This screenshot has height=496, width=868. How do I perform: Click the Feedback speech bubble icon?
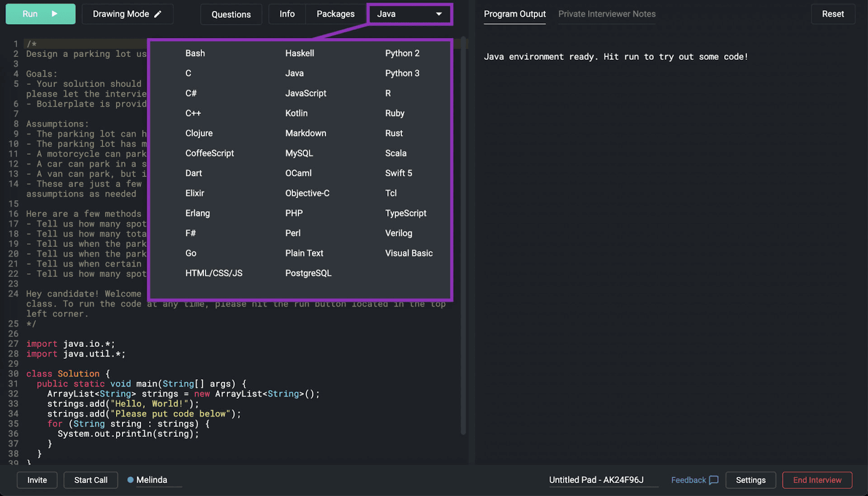click(714, 480)
